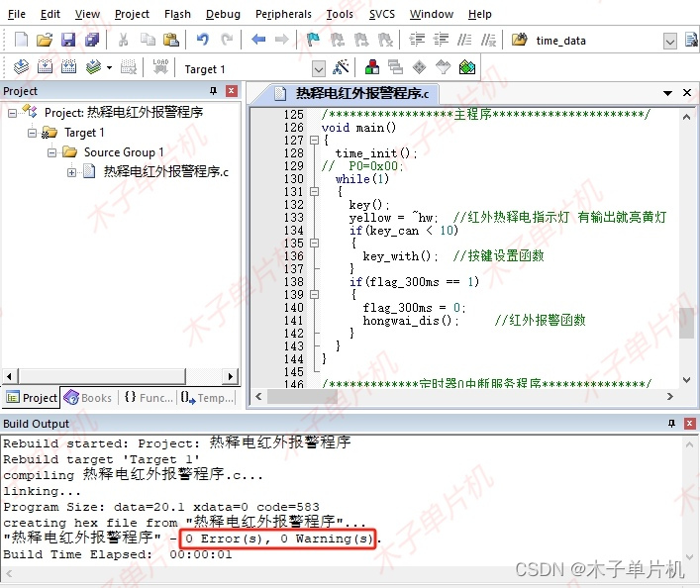Image resolution: width=700 pixels, height=588 pixels.
Task: Click the Unindent selection icon
Action: click(441, 41)
